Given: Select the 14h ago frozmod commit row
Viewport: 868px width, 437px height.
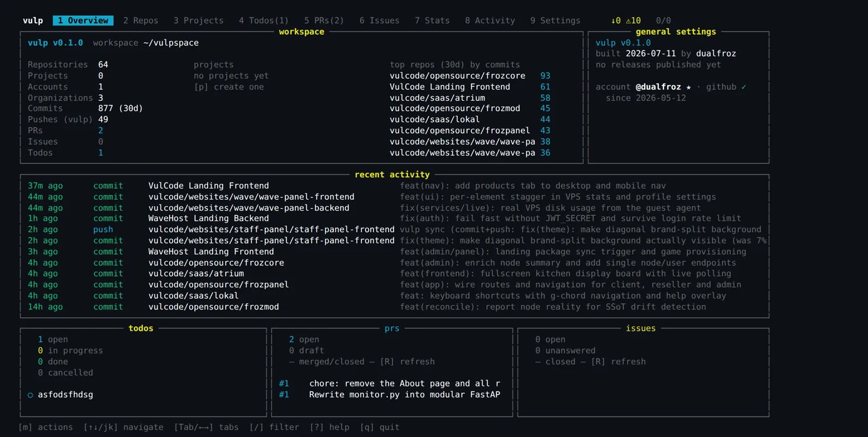Looking at the screenshot, I should (x=394, y=307).
